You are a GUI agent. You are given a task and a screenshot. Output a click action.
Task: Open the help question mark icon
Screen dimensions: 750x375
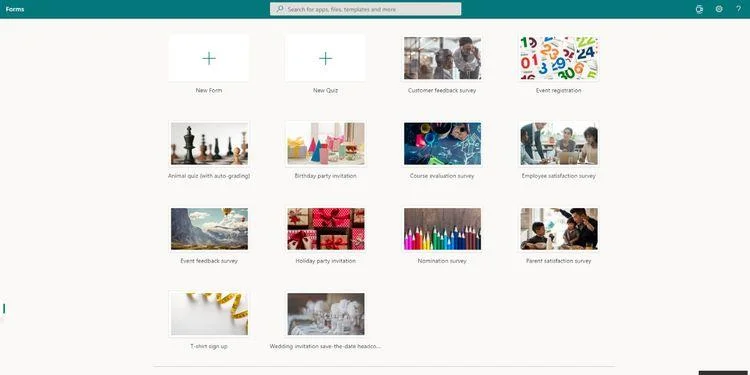(x=739, y=9)
